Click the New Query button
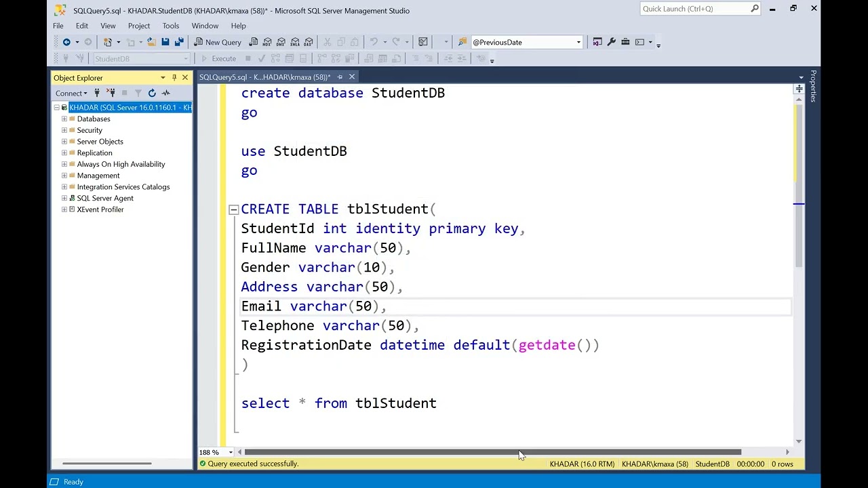This screenshot has height=488, width=868. [217, 42]
